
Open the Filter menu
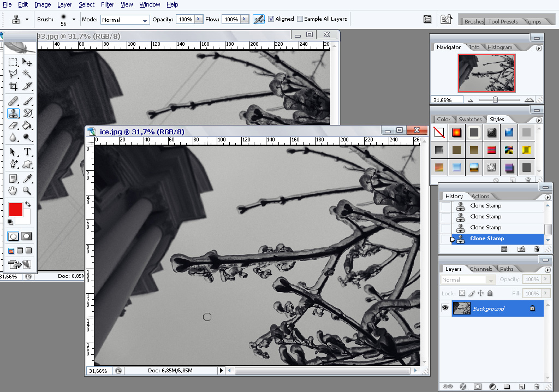[108, 4]
